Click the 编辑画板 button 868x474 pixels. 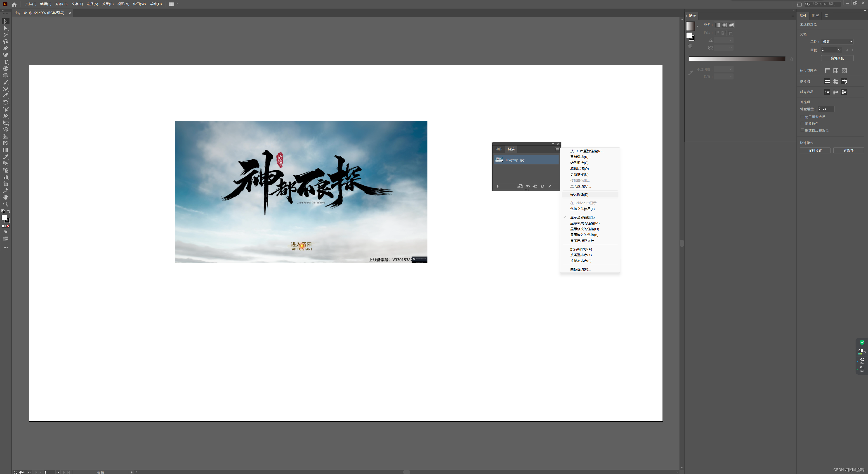click(837, 58)
